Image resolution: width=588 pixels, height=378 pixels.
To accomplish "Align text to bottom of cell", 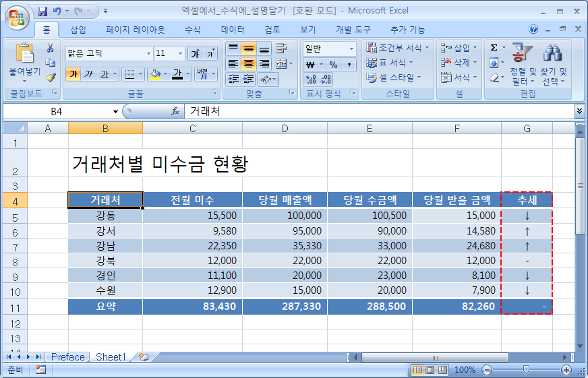I will 264,49.
